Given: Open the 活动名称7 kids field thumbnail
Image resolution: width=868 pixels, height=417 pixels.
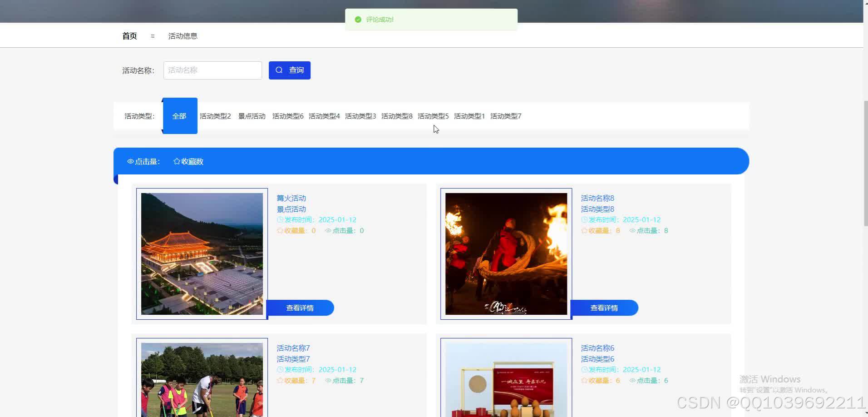Looking at the screenshot, I should [202, 380].
